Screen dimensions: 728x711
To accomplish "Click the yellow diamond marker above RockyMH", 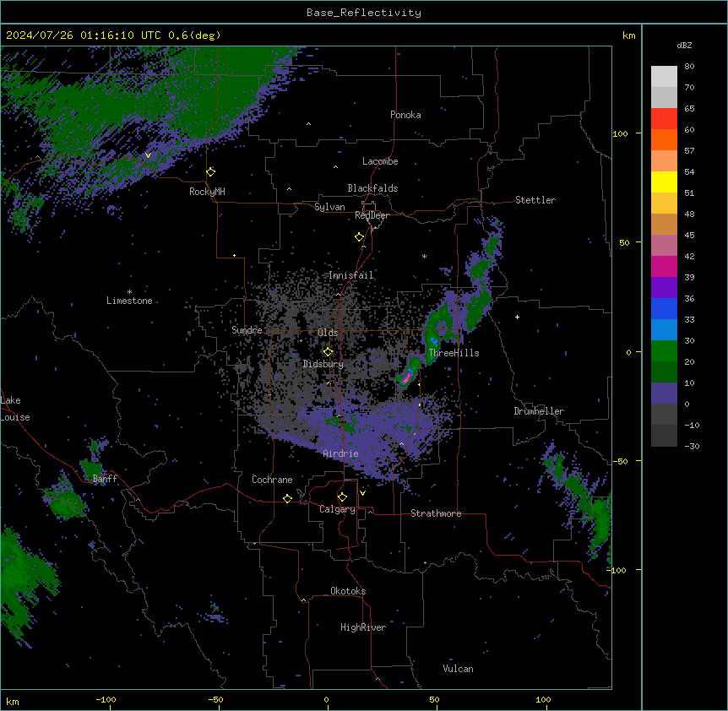I will pos(211,172).
